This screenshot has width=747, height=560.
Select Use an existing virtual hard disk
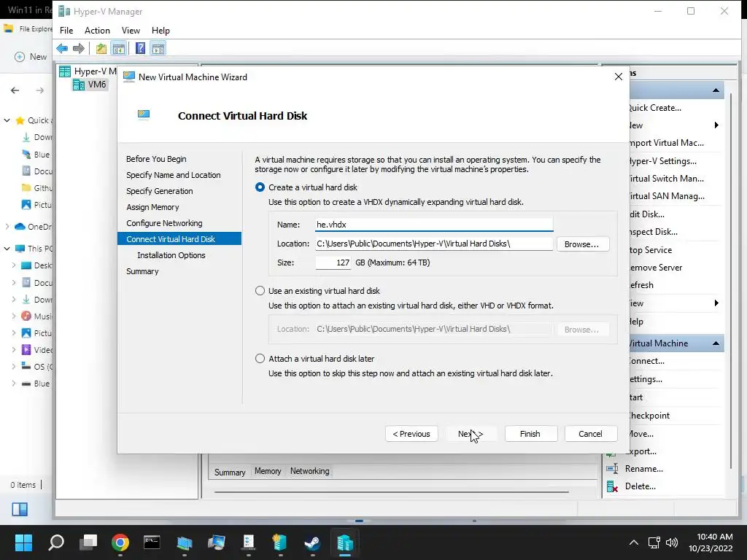click(x=260, y=290)
